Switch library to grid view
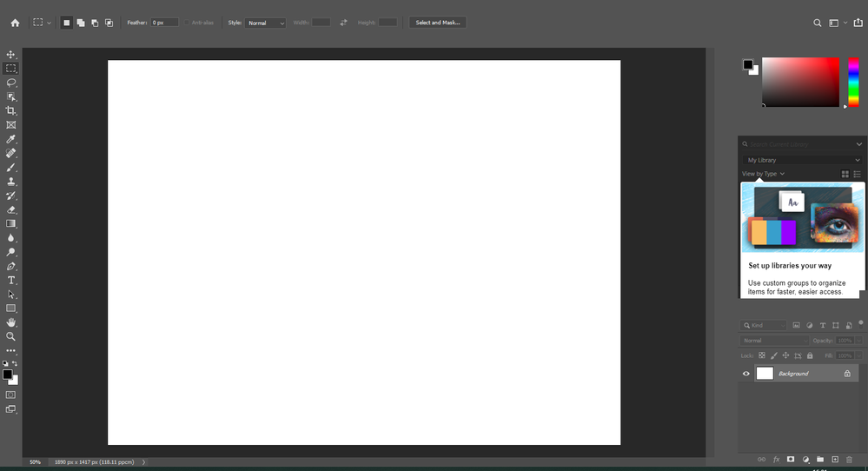The image size is (868, 471). (845, 174)
